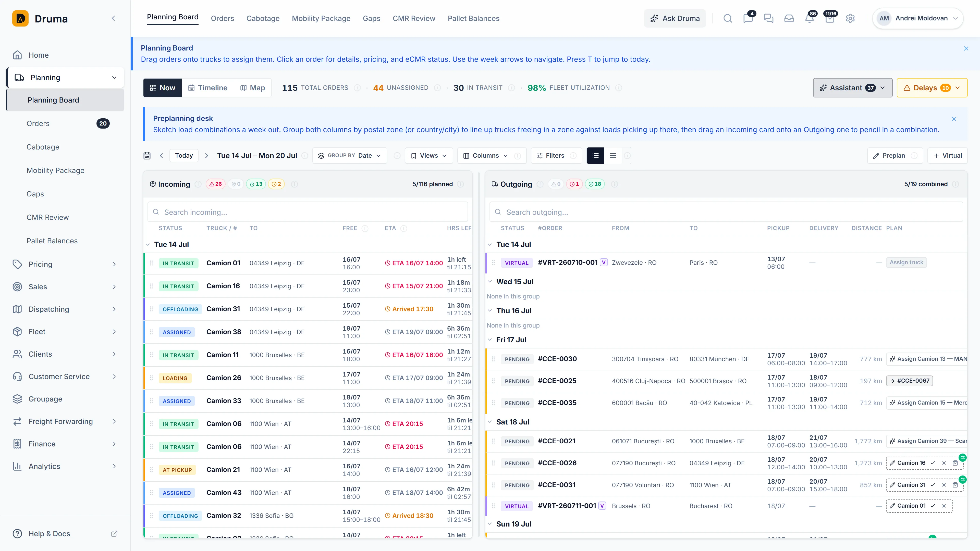Screen dimensions: 980x551
Task: Collapse the sidebar with the chevron
Action: tap(113, 18)
